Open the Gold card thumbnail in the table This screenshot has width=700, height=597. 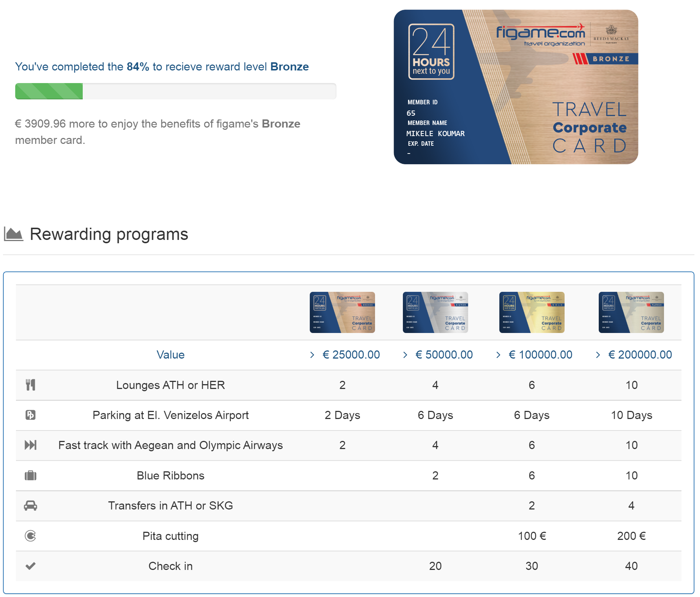pos(532,312)
